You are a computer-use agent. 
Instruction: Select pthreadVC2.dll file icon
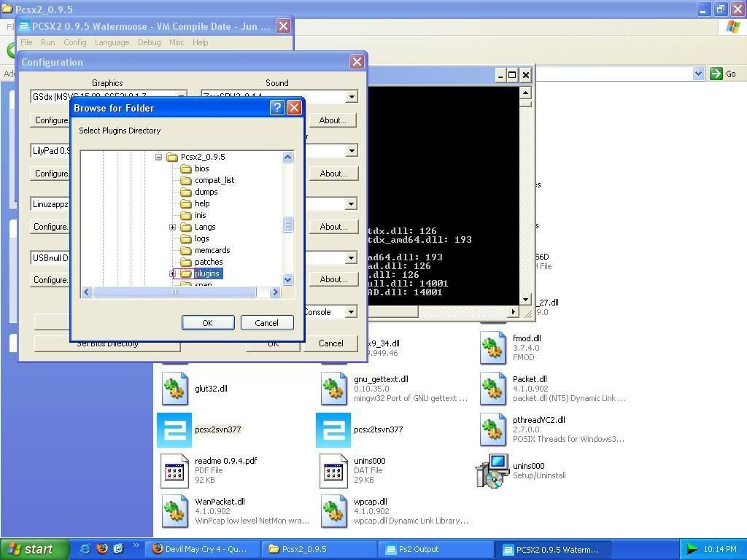point(492,430)
